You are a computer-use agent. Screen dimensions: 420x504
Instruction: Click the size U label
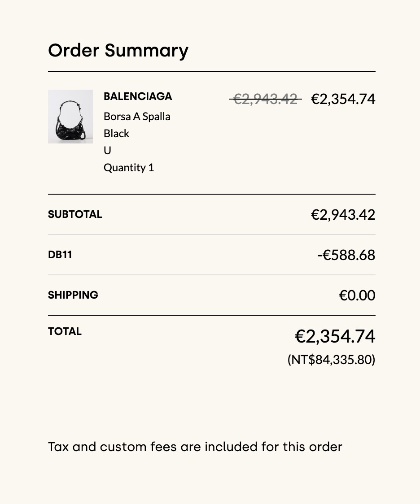point(107,150)
